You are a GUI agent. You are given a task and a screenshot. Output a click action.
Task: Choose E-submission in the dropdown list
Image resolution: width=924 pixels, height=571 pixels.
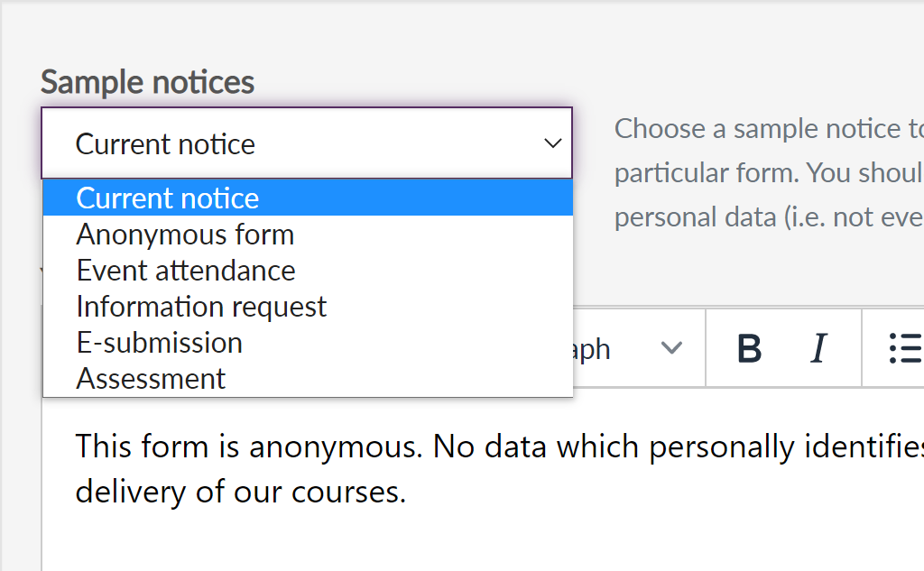coord(160,343)
